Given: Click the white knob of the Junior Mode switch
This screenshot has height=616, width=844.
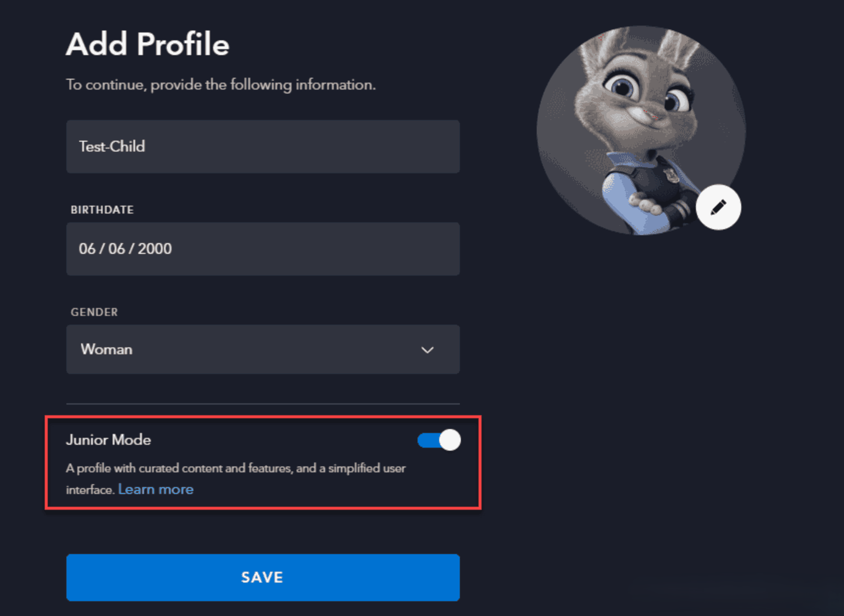Looking at the screenshot, I should 450,440.
